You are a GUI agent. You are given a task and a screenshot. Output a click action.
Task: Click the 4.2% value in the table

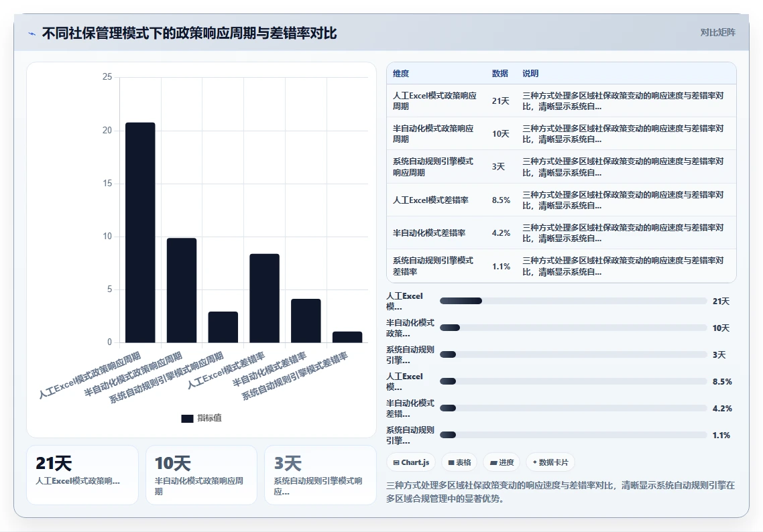click(502, 233)
